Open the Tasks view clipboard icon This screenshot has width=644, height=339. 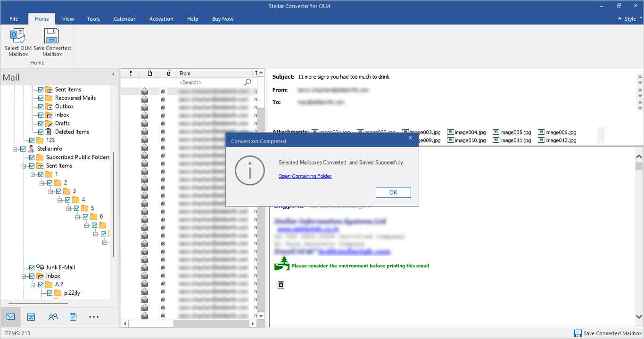coord(73,317)
